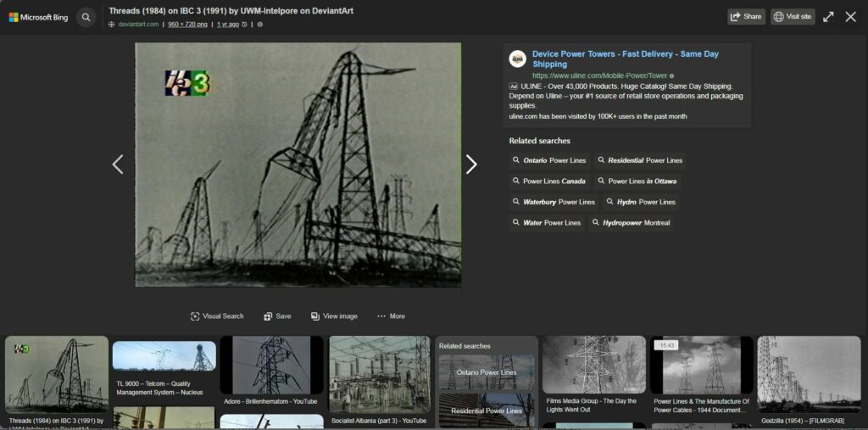Close the image detail viewer
The height and width of the screenshot is (430, 868).
coord(851,17)
